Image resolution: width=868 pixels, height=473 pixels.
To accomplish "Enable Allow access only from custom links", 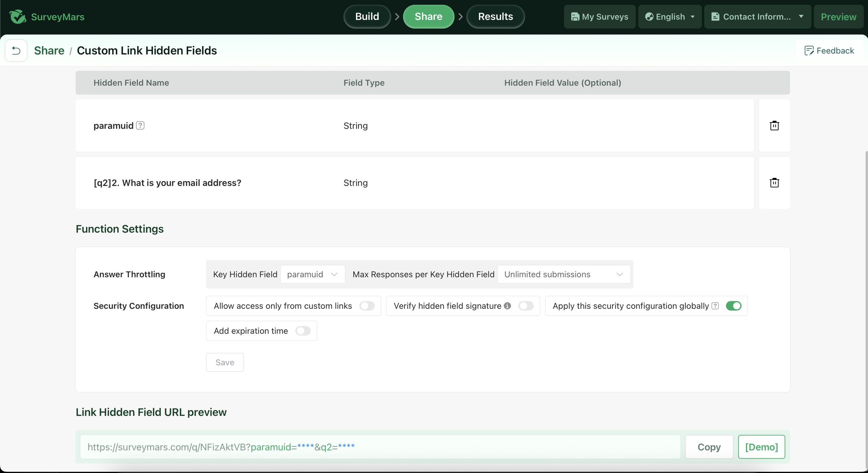I will (x=367, y=306).
